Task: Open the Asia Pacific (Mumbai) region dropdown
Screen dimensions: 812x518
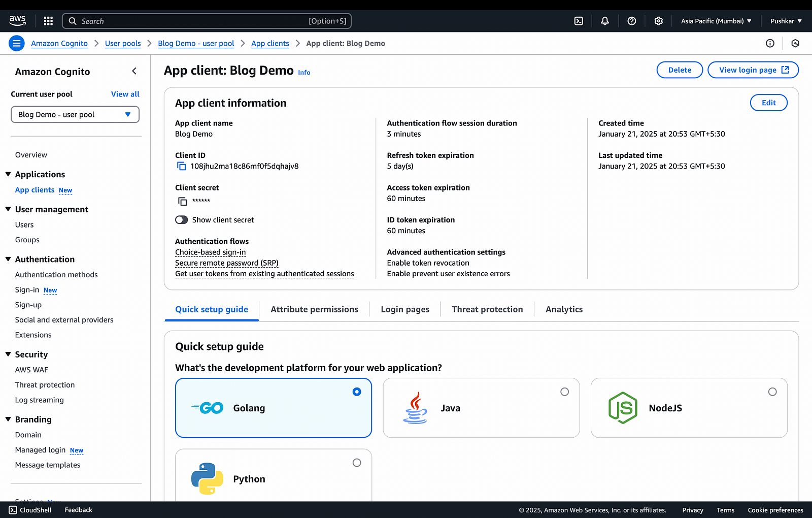Action: 716,21
